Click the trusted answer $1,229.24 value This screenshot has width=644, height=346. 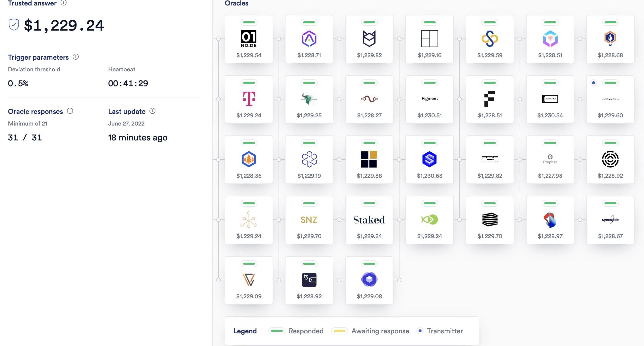tap(64, 25)
